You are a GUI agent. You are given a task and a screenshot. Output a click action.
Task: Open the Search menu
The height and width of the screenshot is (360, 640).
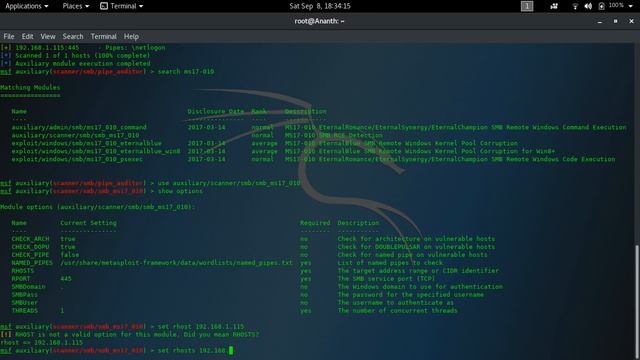click(x=73, y=36)
